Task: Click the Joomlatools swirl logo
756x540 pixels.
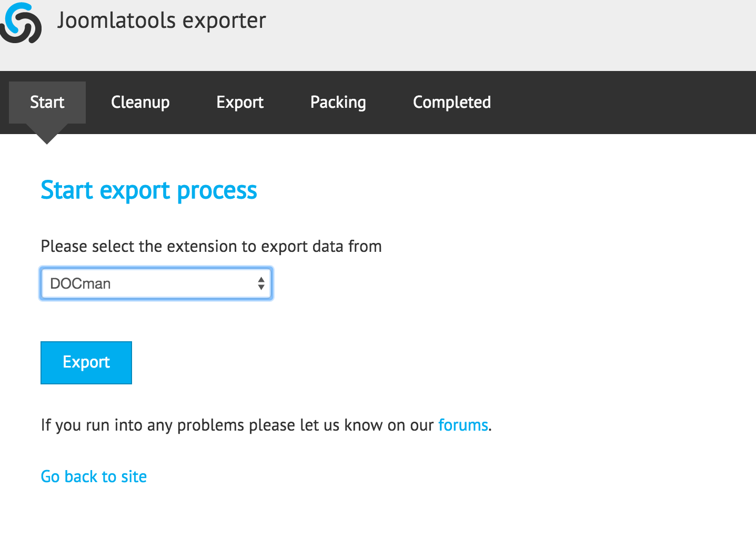Action: (21, 23)
